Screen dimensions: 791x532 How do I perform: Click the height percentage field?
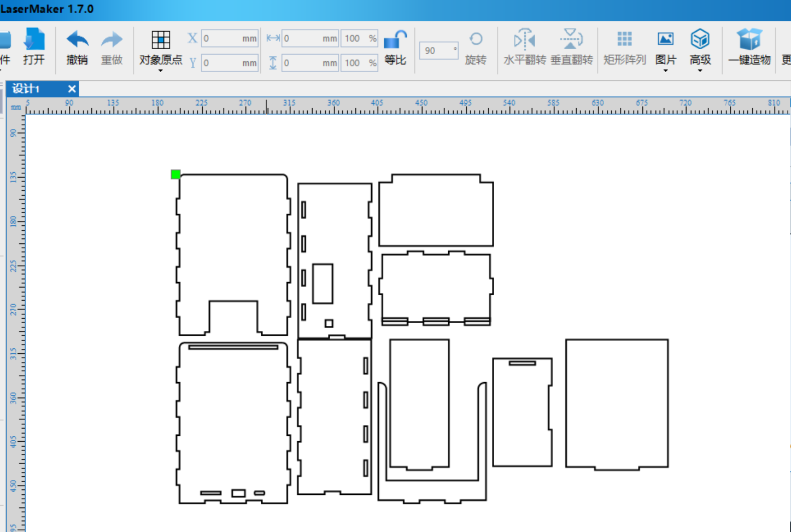coord(359,63)
